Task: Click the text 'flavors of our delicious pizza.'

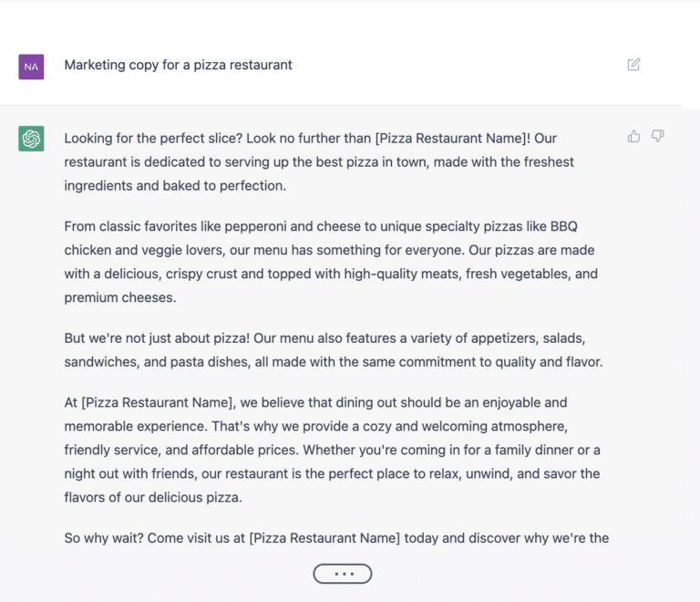Action: pyautogui.click(x=153, y=497)
